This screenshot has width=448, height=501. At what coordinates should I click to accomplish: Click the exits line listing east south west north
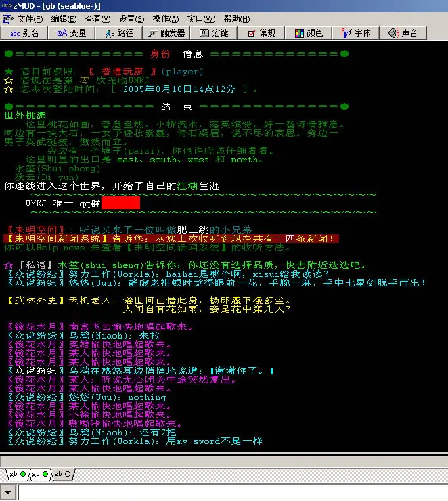pos(144,159)
